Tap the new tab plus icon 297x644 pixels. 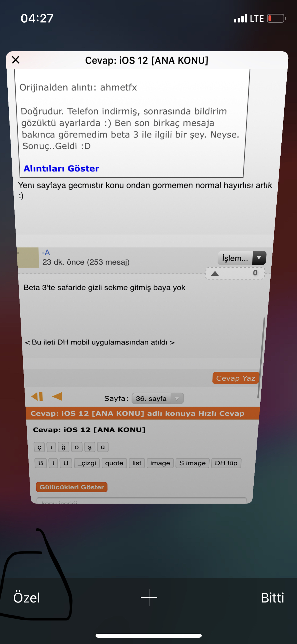pyautogui.click(x=149, y=597)
